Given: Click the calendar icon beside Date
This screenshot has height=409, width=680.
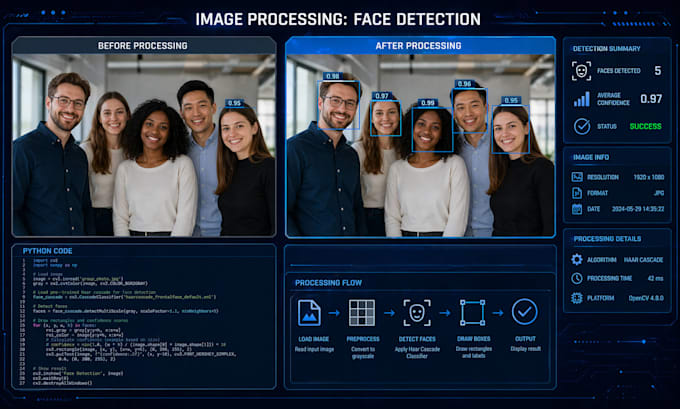Looking at the screenshot, I should (577, 209).
